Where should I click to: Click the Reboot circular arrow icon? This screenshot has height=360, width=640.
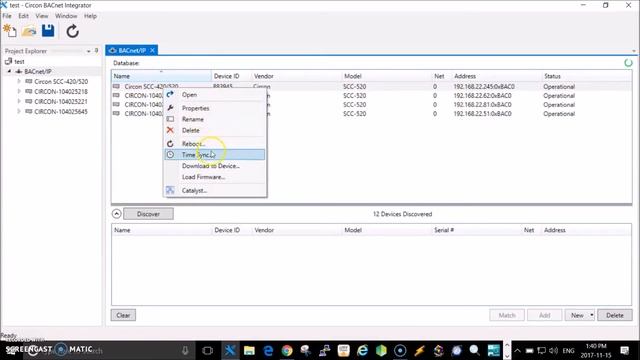point(170,144)
